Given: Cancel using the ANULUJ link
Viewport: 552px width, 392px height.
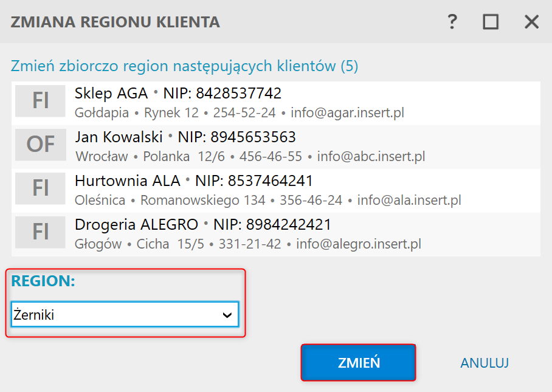Looking at the screenshot, I should tap(485, 363).
